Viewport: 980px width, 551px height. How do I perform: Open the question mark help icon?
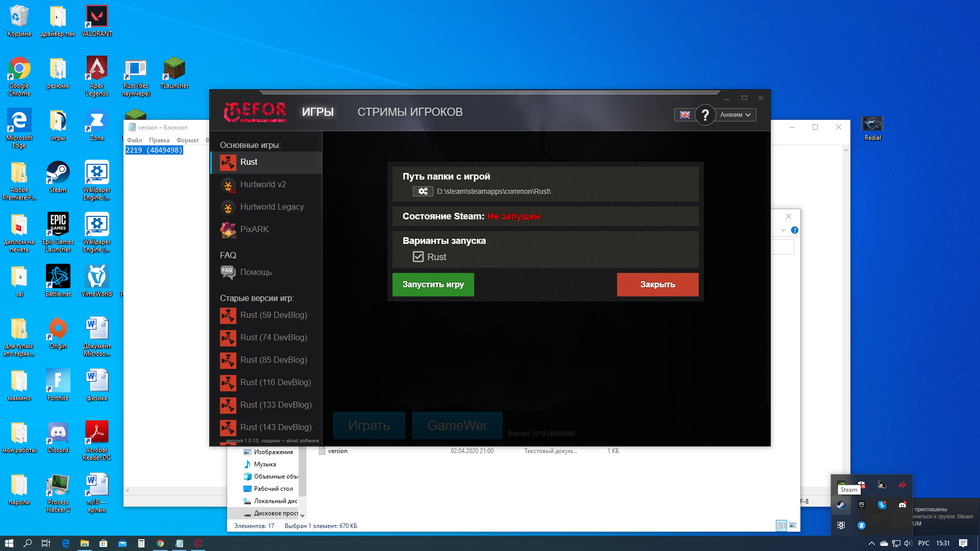click(x=705, y=115)
